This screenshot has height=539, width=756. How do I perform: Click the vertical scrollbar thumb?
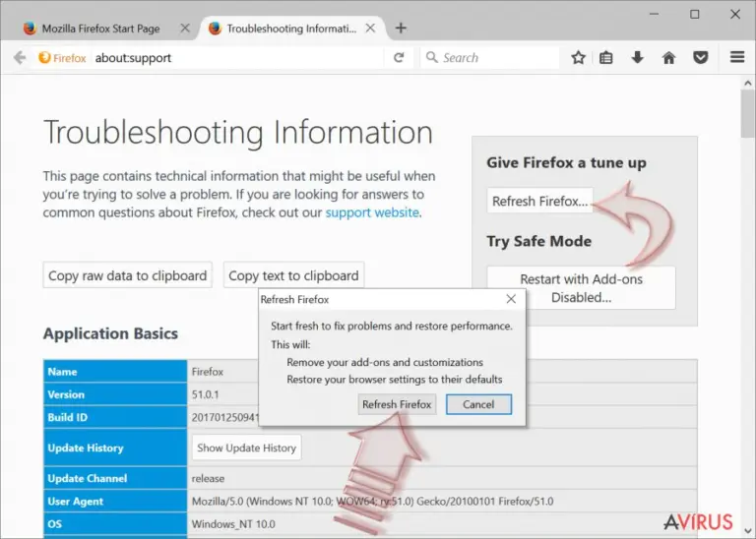click(747, 113)
